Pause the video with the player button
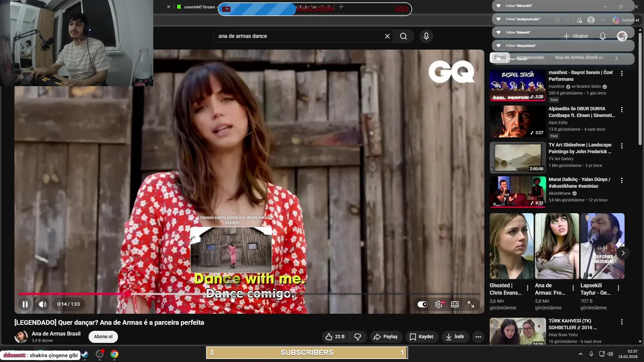This screenshot has height=362, width=644. [25, 304]
